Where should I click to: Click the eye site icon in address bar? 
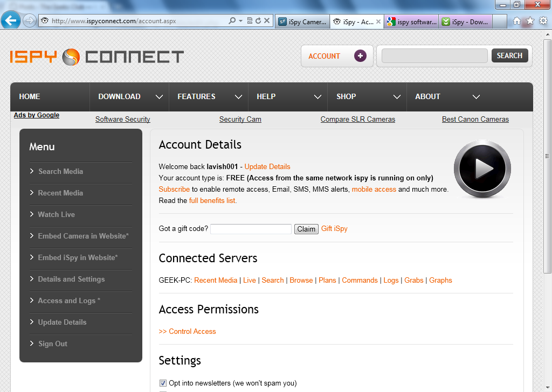[45, 21]
